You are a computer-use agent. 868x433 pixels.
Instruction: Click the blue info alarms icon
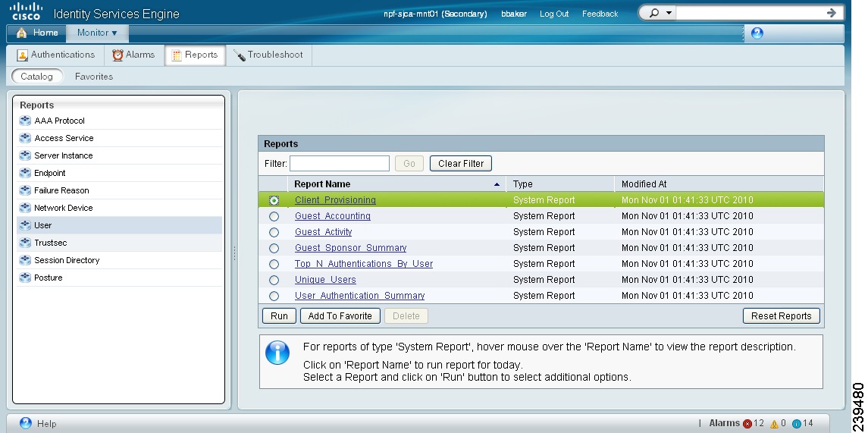point(797,424)
